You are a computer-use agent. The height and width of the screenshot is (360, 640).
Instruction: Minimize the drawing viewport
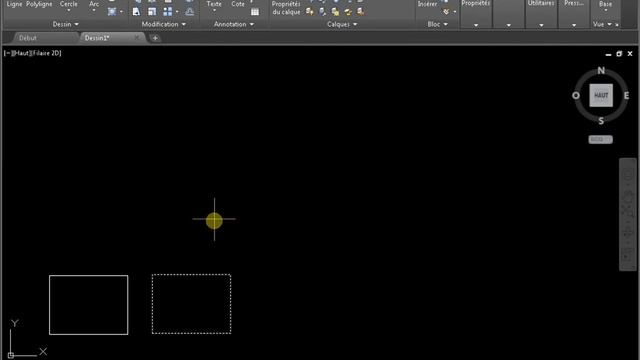pyautogui.click(x=609, y=54)
